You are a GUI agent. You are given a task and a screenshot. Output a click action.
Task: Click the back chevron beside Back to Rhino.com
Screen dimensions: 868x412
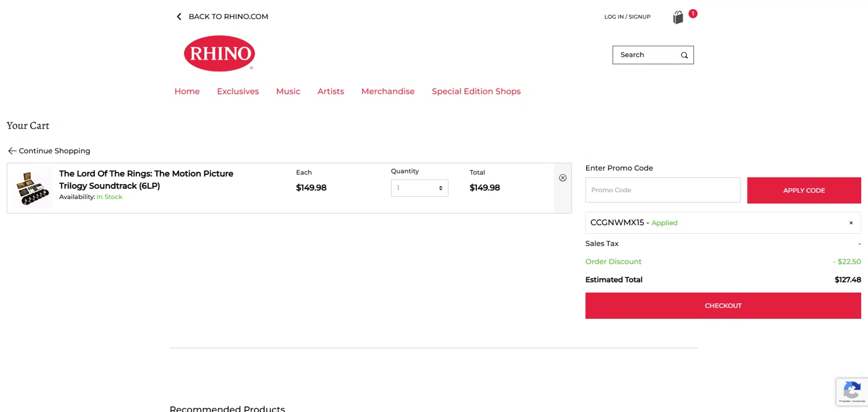(x=179, y=17)
